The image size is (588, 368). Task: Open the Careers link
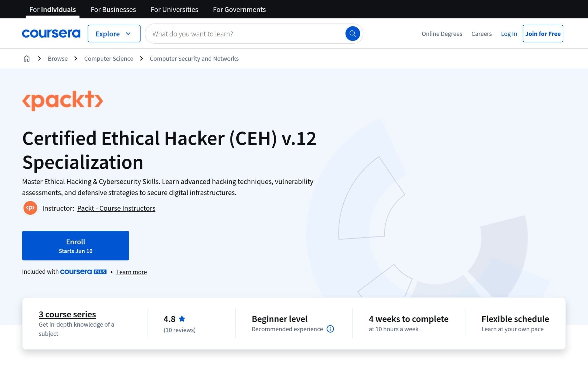point(481,34)
